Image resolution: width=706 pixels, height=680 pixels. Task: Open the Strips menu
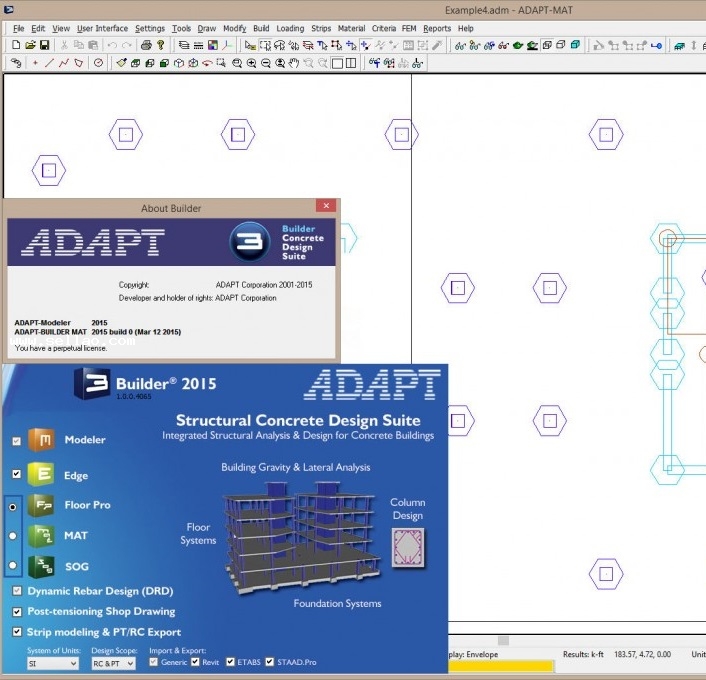[321, 28]
